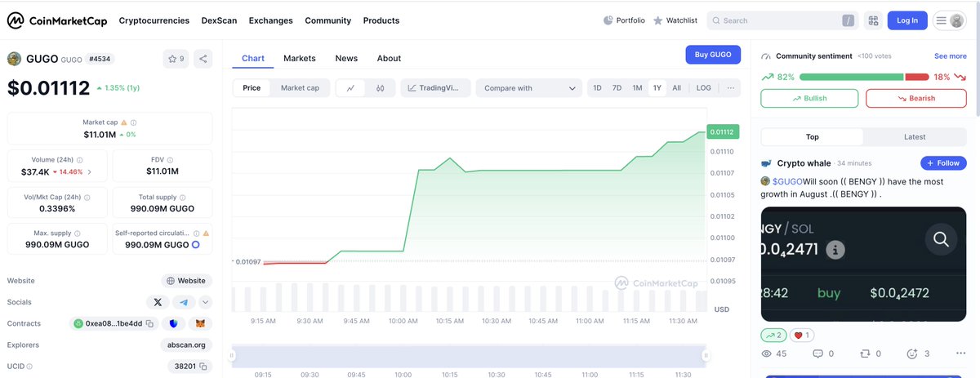The image size is (980, 378).
Task: Select the 1M time range
Action: (x=637, y=88)
